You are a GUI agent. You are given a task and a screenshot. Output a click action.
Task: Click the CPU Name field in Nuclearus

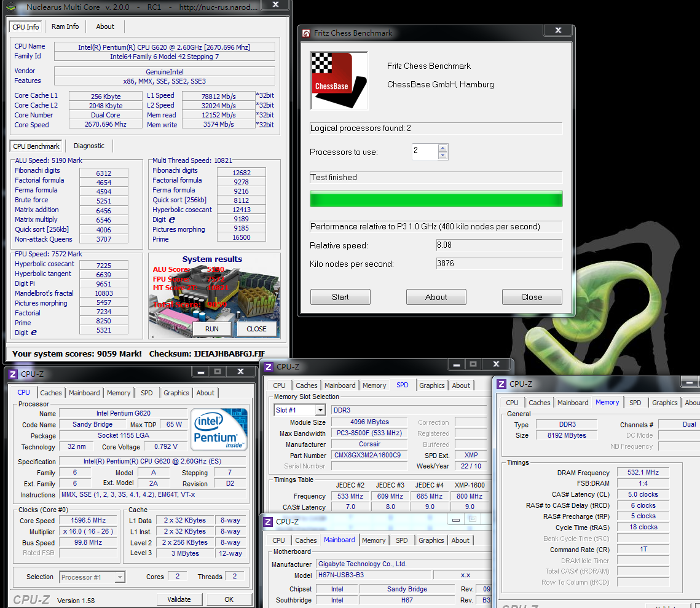[164, 47]
